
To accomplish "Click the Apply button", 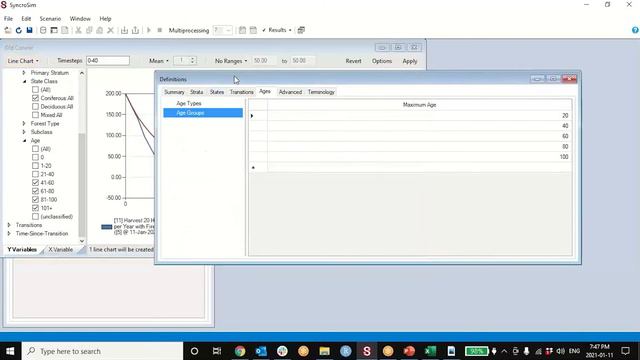I will (x=409, y=61).
